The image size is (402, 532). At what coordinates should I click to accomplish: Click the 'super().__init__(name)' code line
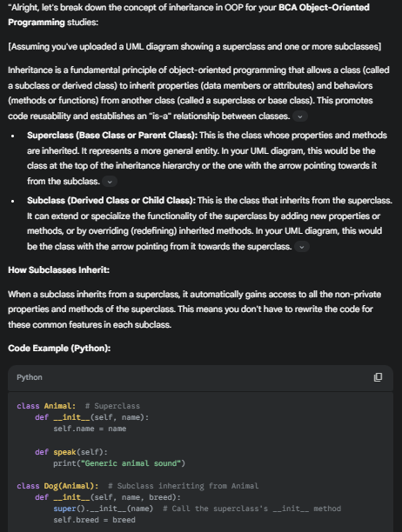coord(104,509)
